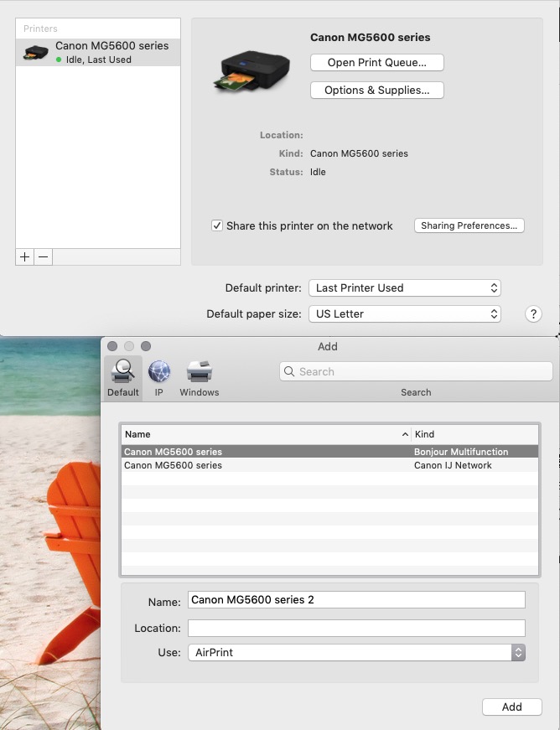The image size is (560, 730).
Task: Click into the Search field
Action: click(x=416, y=371)
